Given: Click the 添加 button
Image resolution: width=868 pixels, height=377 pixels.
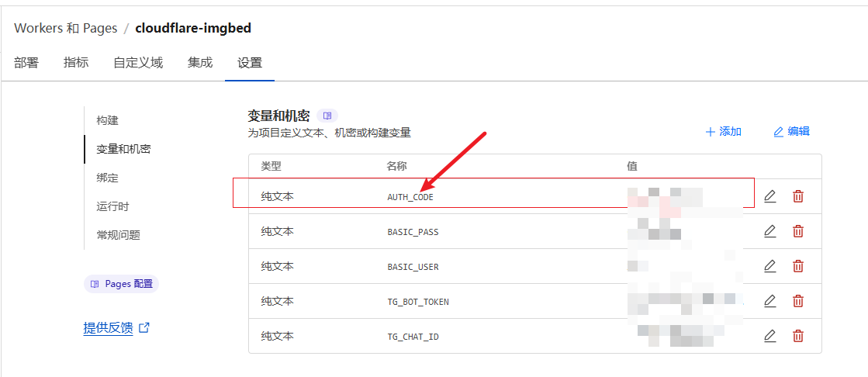Looking at the screenshot, I should pyautogui.click(x=724, y=132).
